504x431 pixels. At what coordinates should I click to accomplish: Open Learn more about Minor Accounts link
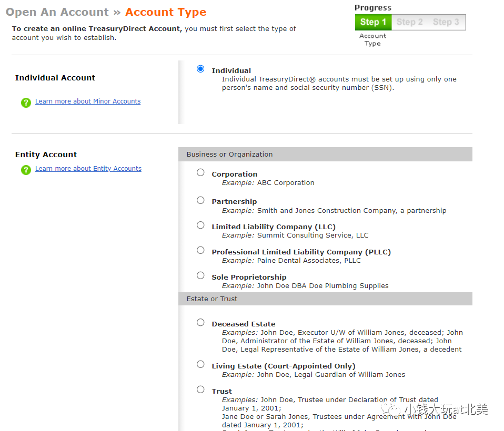coord(88,101)
